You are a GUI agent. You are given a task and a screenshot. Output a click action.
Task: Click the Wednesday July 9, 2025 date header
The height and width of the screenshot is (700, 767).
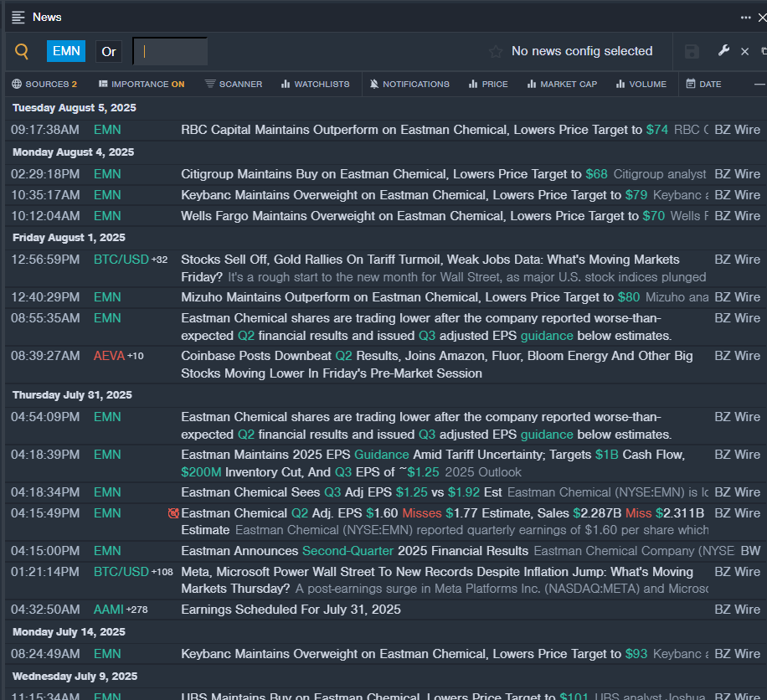point(75,676)
